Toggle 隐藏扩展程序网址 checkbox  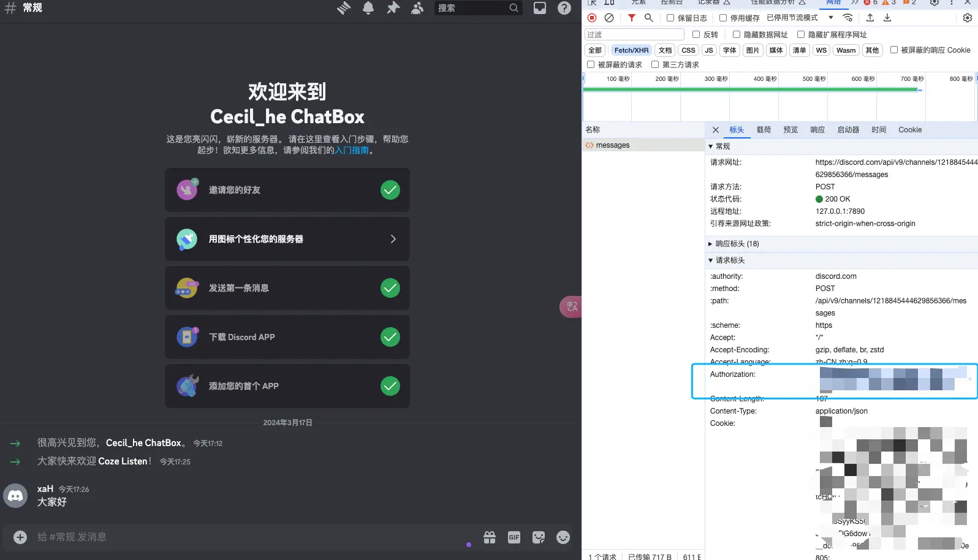click(801, 34)
